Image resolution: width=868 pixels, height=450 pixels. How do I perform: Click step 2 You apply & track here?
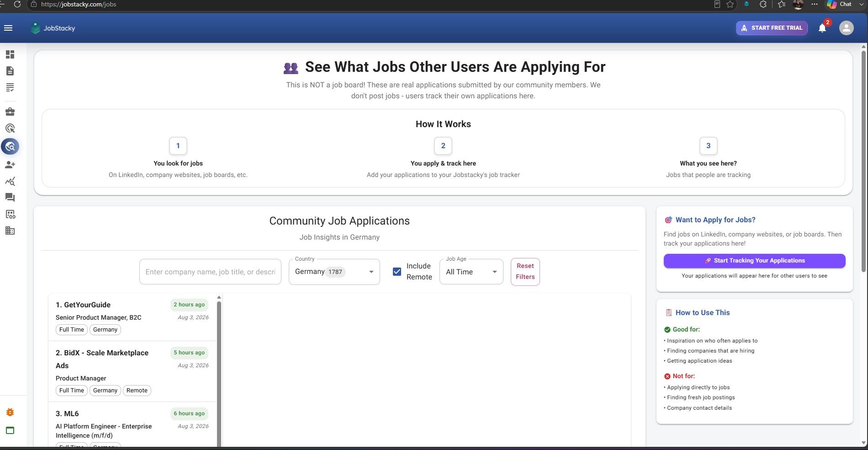pos(443,158)
